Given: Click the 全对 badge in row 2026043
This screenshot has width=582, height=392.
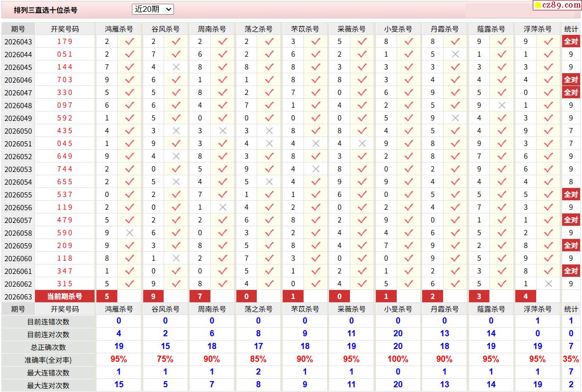Looking at the screenshot, I should tap(571, 42).
